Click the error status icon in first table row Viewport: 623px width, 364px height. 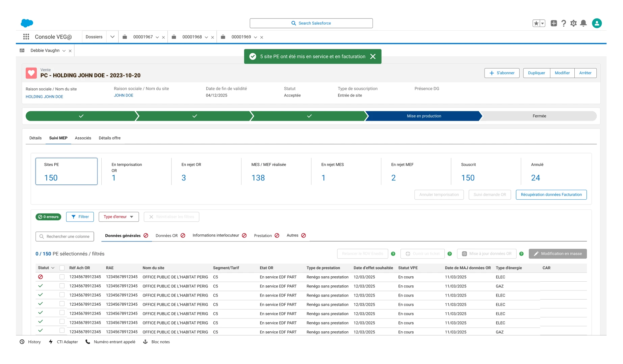tap(41, 277)
